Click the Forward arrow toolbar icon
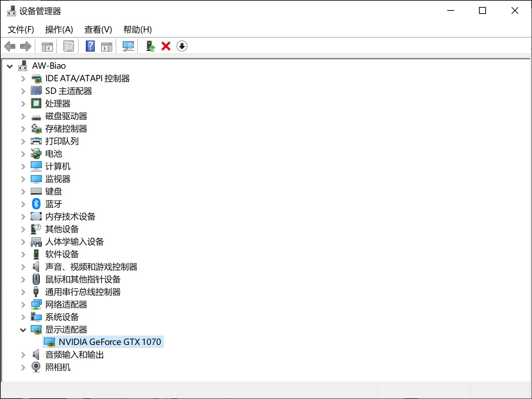532x399 pixels. (26, 46)
